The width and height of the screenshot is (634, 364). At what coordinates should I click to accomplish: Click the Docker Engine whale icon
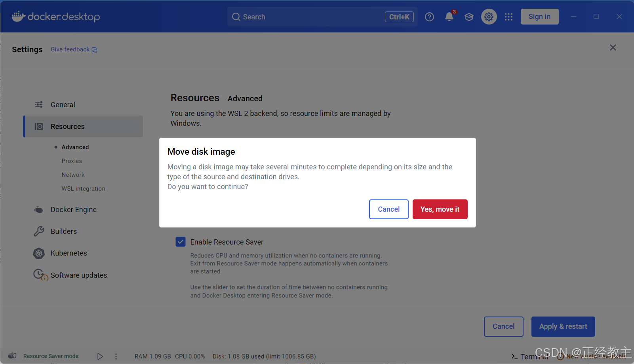(x=39, y=210)
